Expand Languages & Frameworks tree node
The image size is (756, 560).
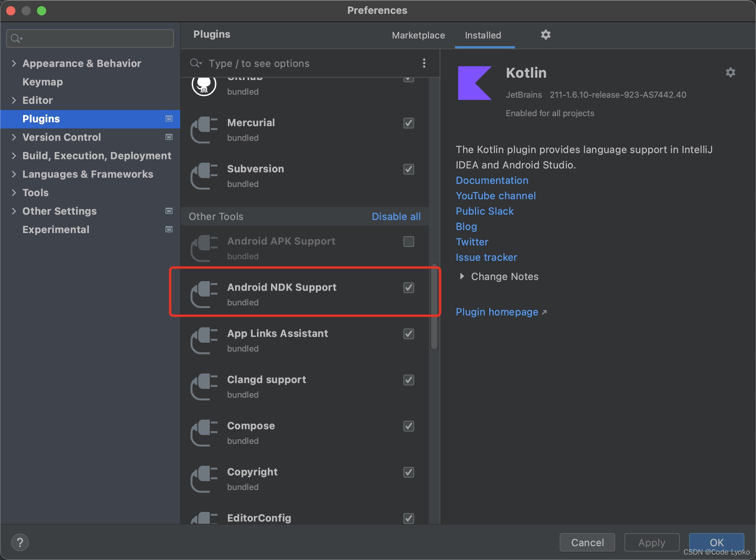tap(14, 174)
